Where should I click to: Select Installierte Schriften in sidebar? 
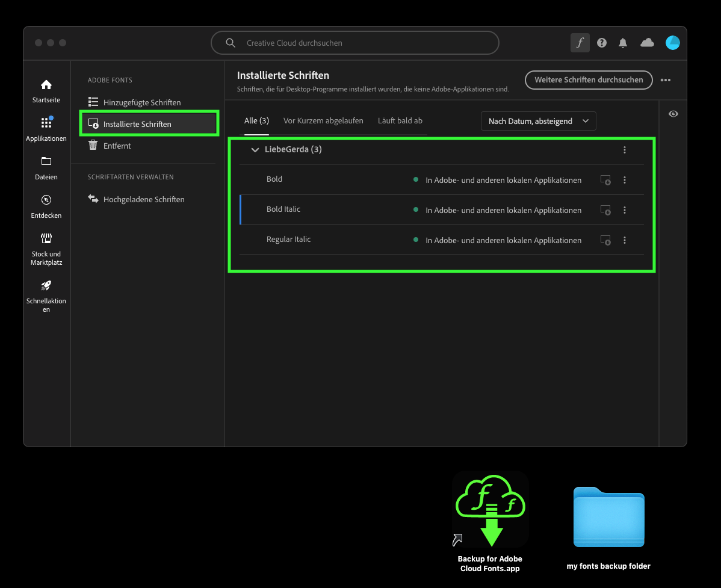coord(149,123)
